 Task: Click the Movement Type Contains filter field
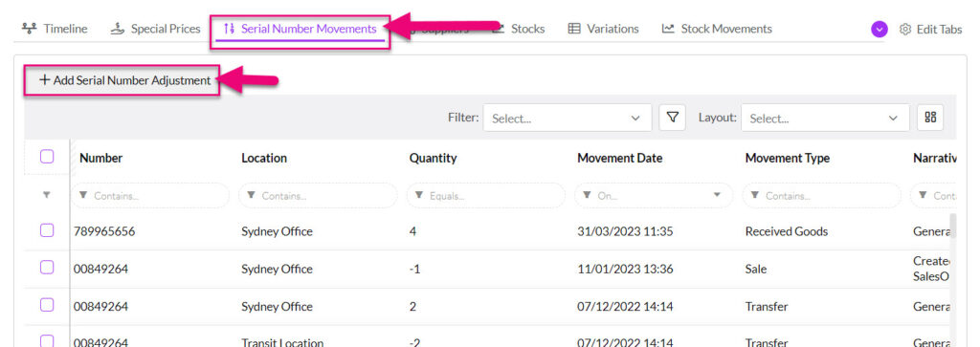(x=821, y=195)
